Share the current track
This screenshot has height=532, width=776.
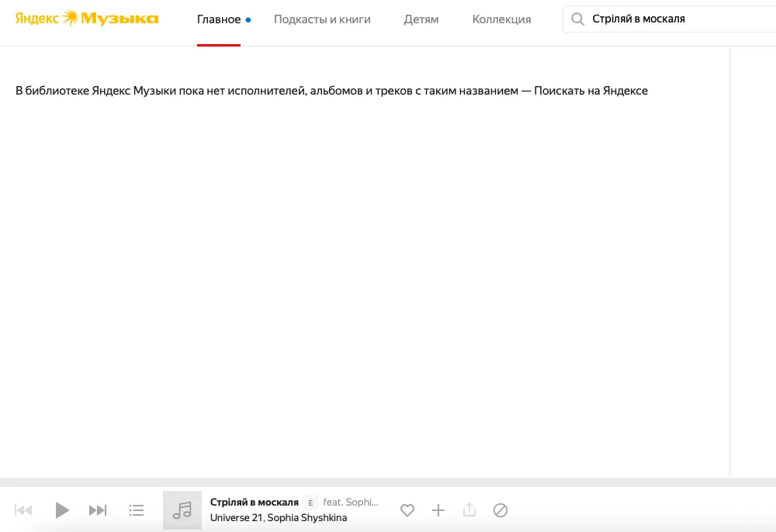click(x=469, y=510)
